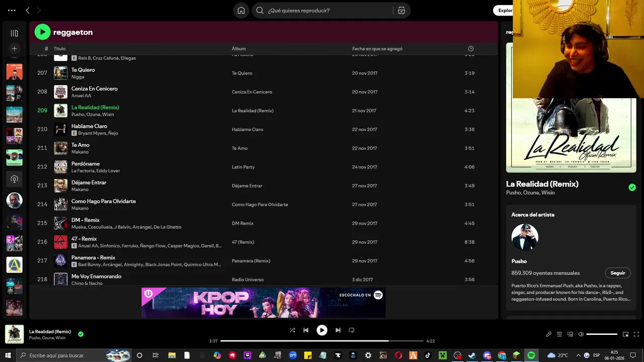Show lyrics with the microphone icon
644x362 pixels.
click(x=549, y=334)
